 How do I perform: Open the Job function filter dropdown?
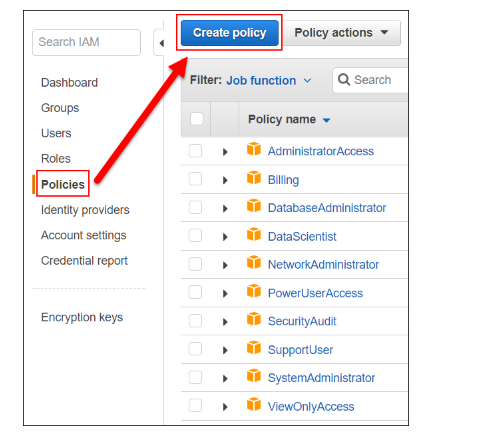[269, 81]
